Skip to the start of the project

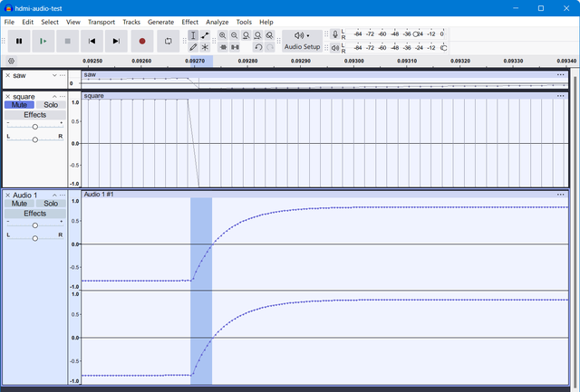(92, 41)
